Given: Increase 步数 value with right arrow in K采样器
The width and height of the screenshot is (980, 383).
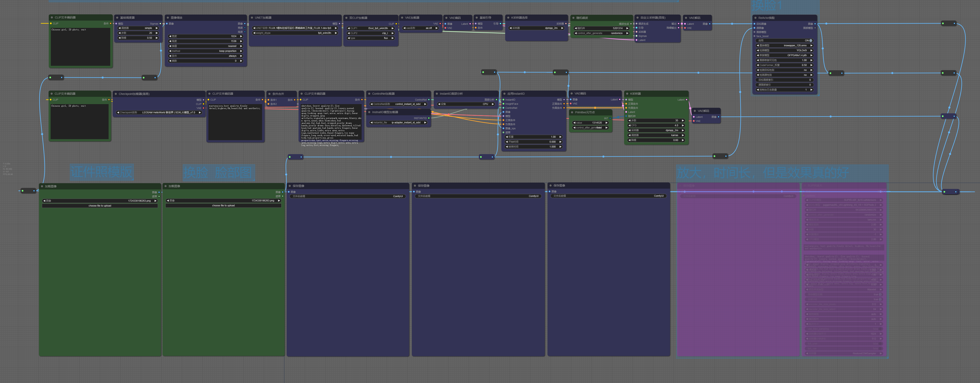Looking at the screenshot, I should pos(683,120).
